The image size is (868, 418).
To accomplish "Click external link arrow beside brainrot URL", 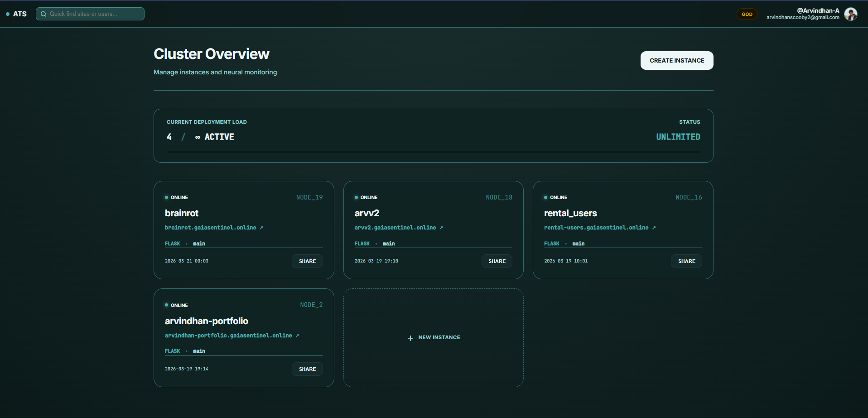I will click(x=261, y=228).
